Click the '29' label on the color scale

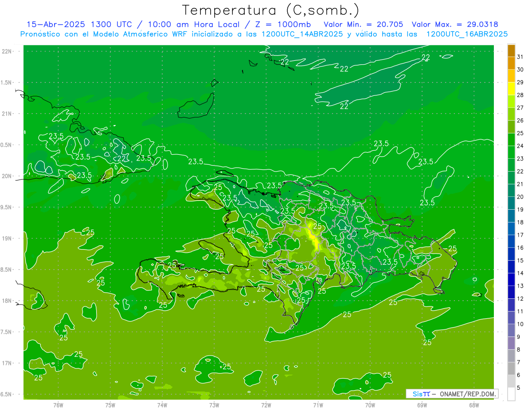tap(520, 82)
